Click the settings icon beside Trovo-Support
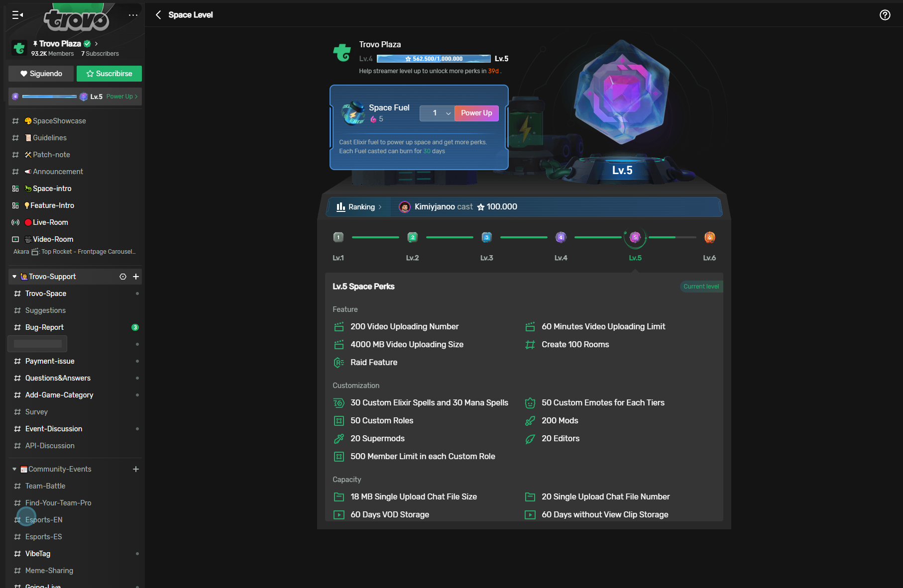 pos(123,277)
